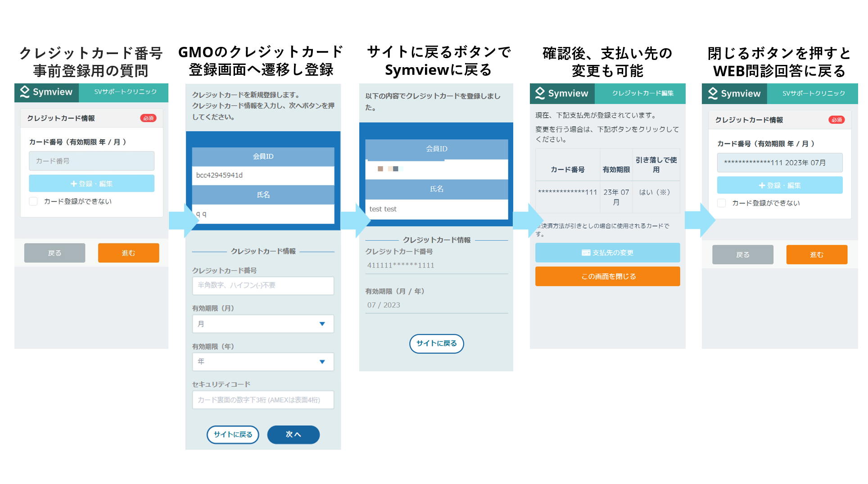Image resolution: width=868 pixels, height=484 pixels.
Task: Click SVサポートクリニック header above the 2023年 07月 field
Action: point(814,93)
